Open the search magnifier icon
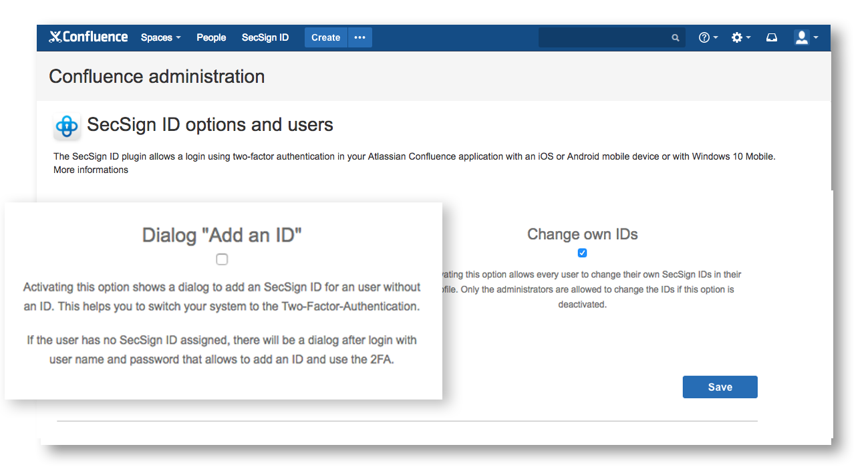The image size is (868, 471). 674,37
